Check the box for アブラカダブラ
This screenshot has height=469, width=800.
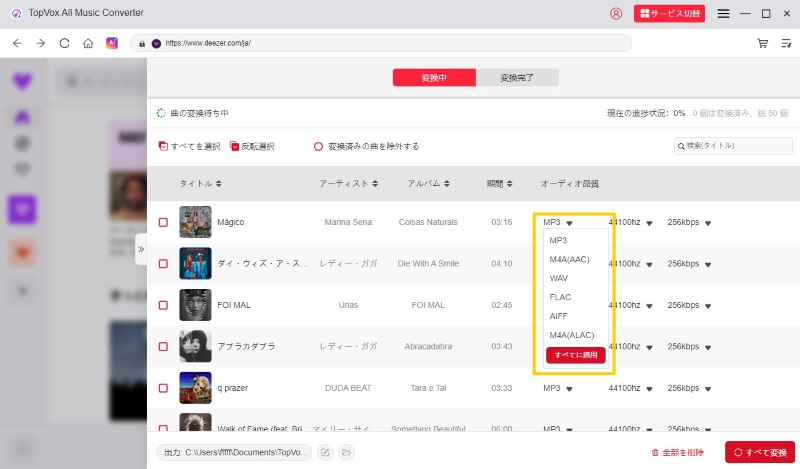[163, 347]
